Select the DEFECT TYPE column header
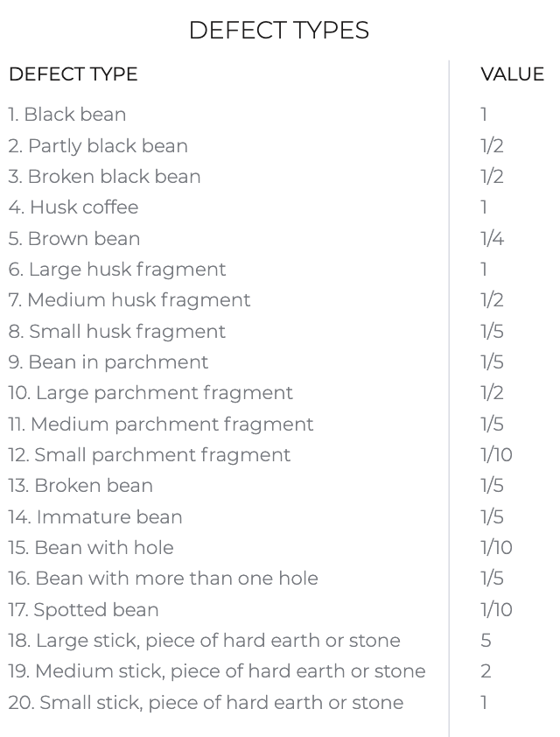The height and width of the screenshot is (737, 560). (73, 74)
